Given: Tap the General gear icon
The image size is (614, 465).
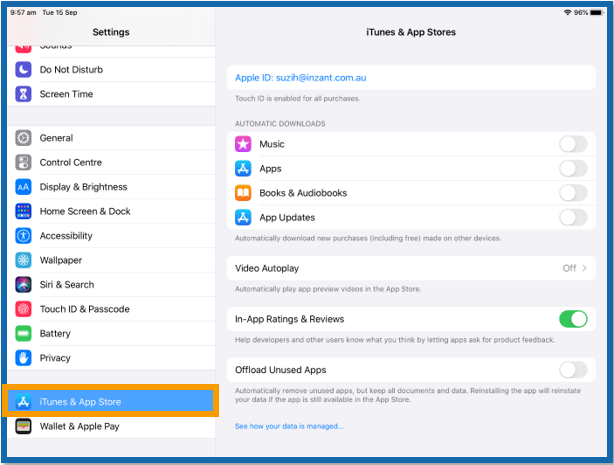Looking at the screenshot, I should (x=23, y=138).
